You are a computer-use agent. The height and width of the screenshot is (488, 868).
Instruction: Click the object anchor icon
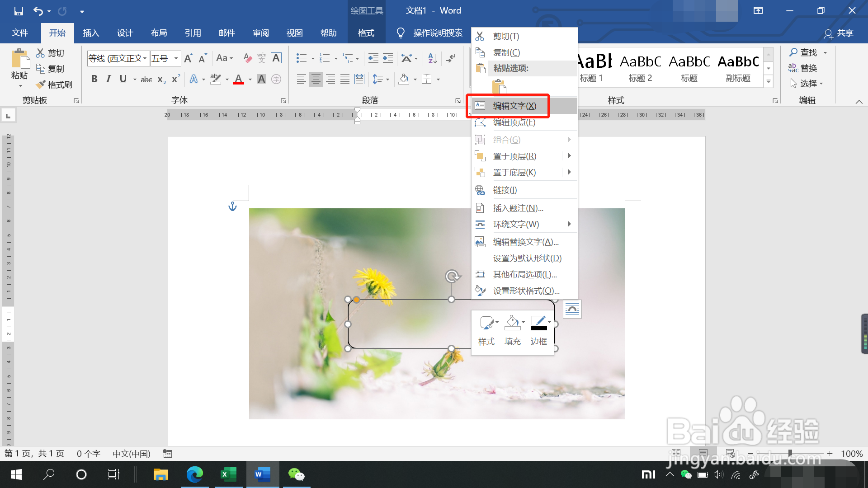click(232, 206)
